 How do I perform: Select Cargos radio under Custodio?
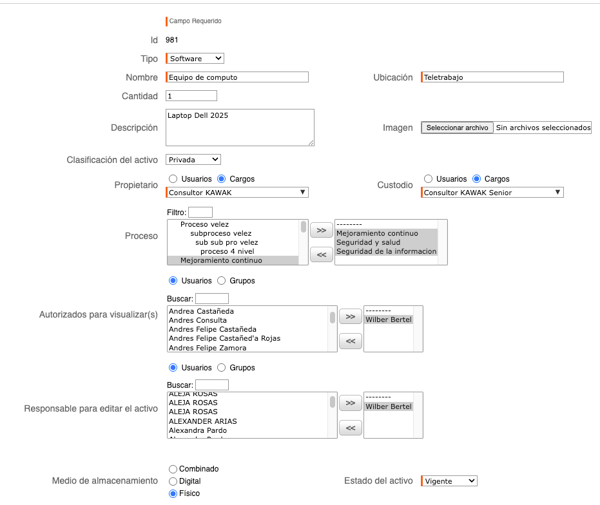click(476, 179)
